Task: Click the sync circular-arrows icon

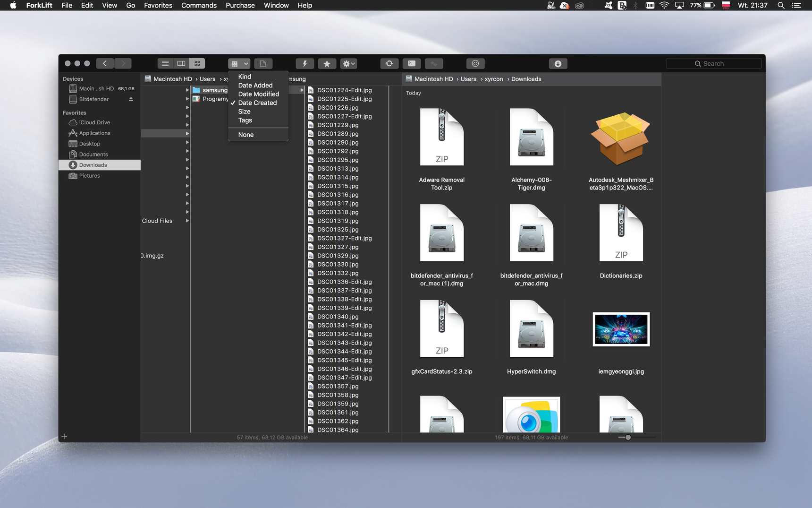Action: pyautogui.click(x=389, y=63)
